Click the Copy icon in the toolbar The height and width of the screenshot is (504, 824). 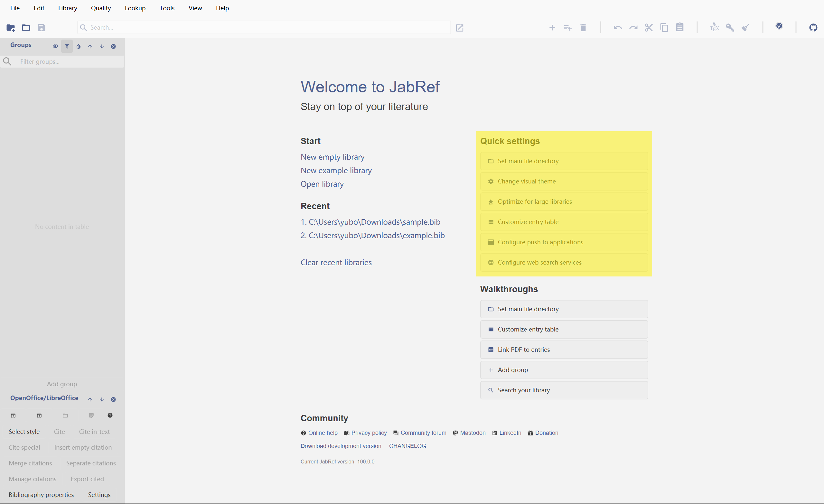[x=664, y=28]
